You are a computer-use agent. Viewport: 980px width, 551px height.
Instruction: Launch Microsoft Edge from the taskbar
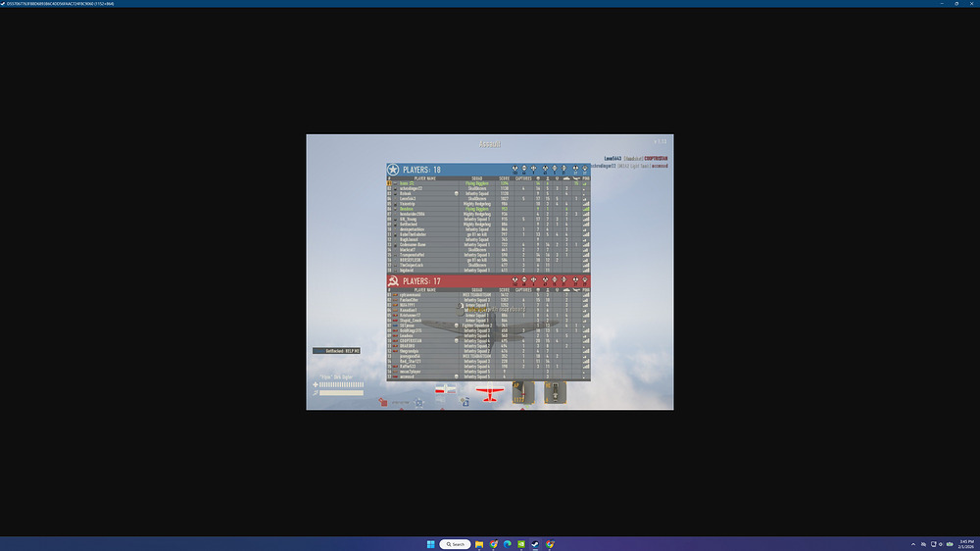tap(508, 544)
